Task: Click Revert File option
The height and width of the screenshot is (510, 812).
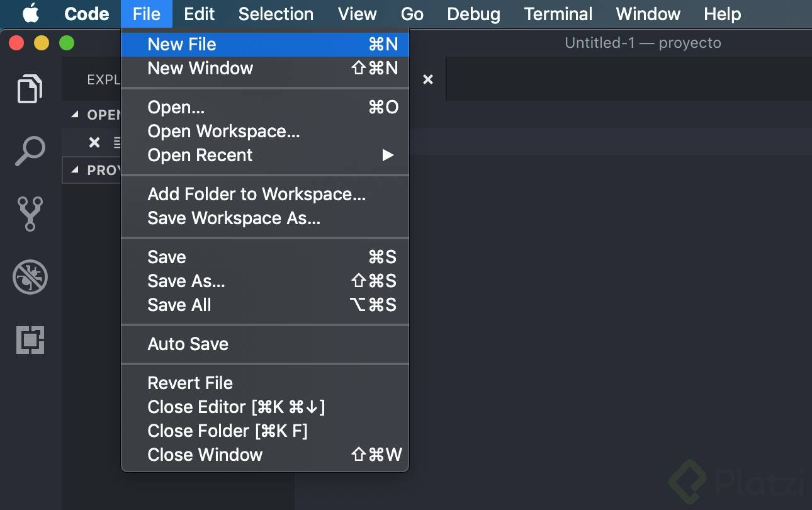Action: [190, 383]
